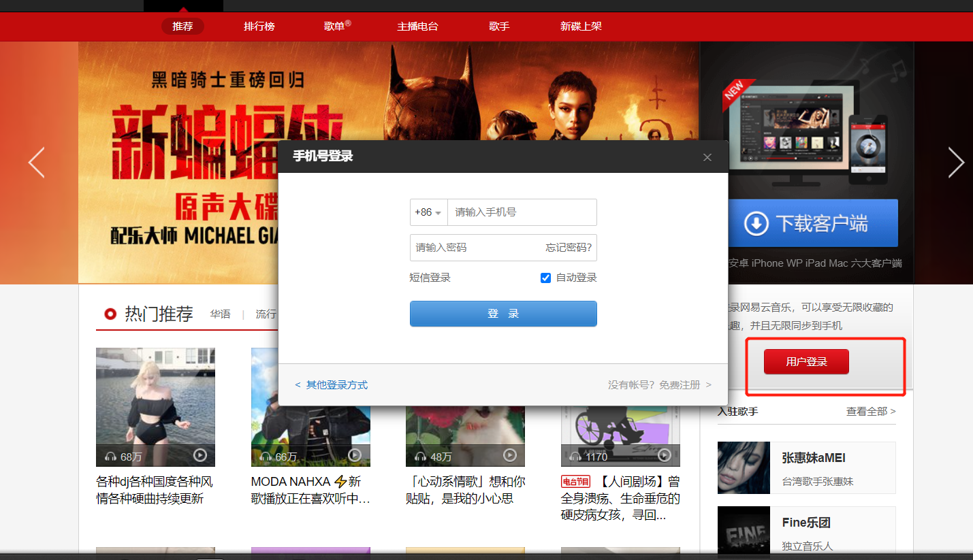
Task: Click 没有帐号?免费注册 link
Action: [660, 385]
